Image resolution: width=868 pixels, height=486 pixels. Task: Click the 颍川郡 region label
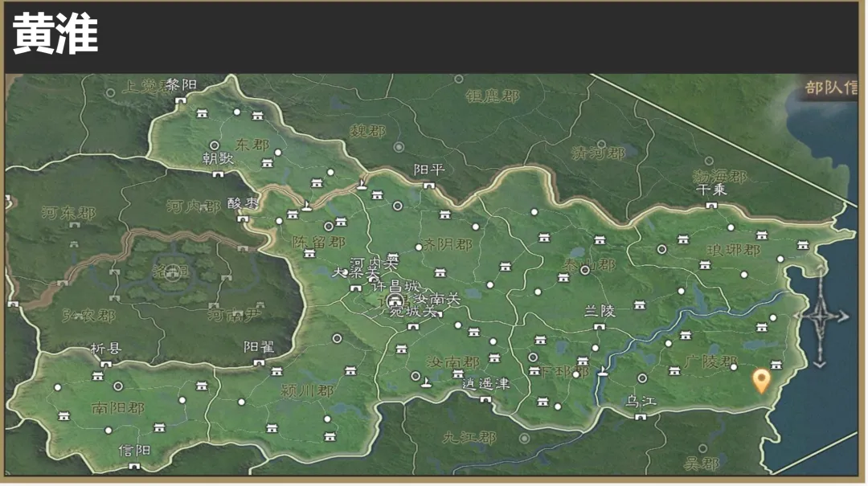click(307, 390)
